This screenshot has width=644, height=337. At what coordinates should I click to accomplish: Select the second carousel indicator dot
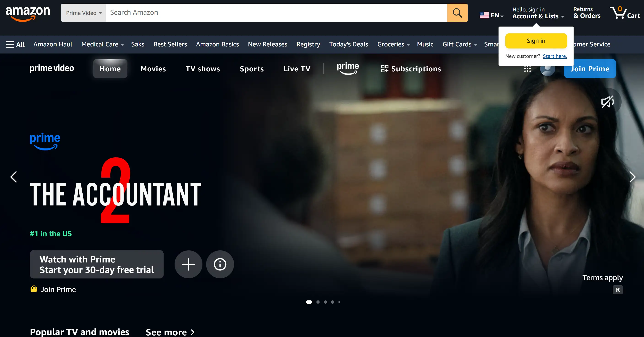(318, 302)
